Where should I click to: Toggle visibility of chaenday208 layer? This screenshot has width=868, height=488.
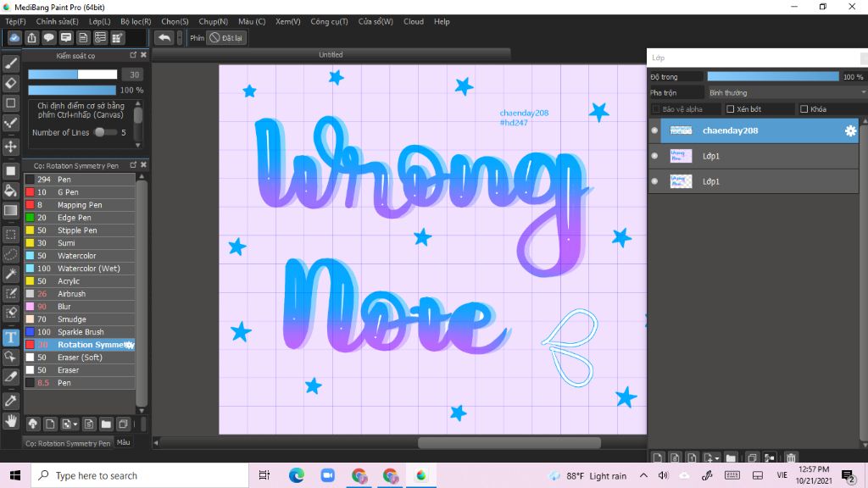654,130
